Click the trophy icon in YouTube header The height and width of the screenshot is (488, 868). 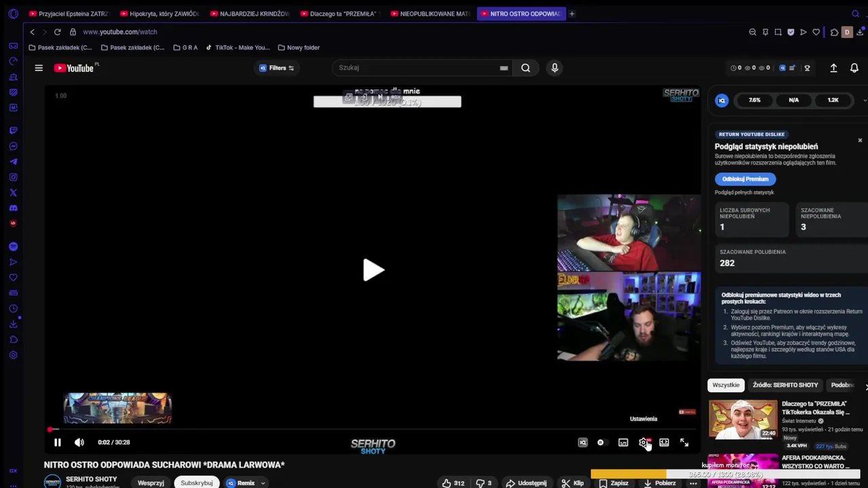point(807,68)
